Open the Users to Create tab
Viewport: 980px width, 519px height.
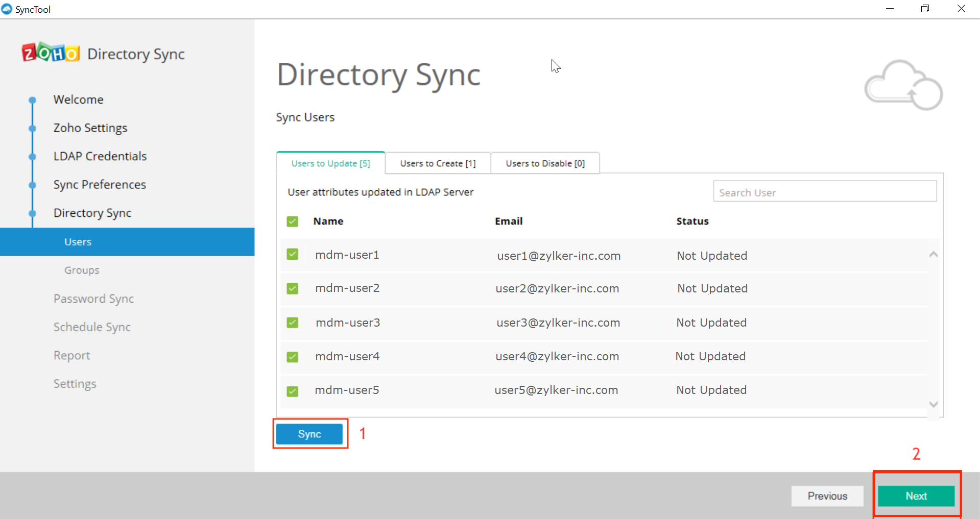click(x=438, y=163)
